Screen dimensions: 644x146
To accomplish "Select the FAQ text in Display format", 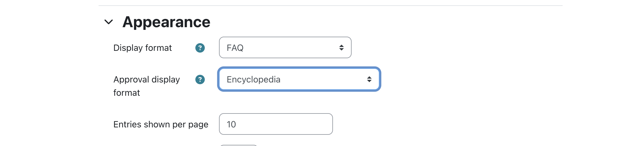I will point(235,48).
